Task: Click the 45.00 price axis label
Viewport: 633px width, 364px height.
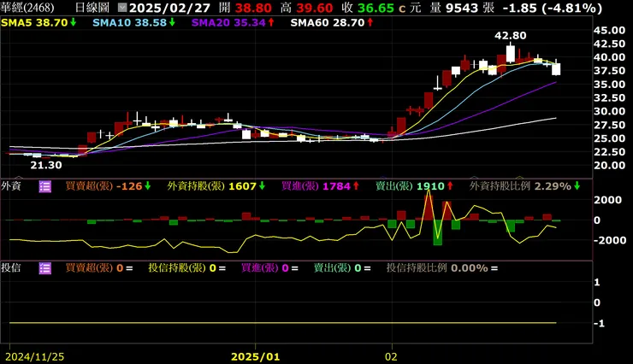Action: (x=609, y=30)
